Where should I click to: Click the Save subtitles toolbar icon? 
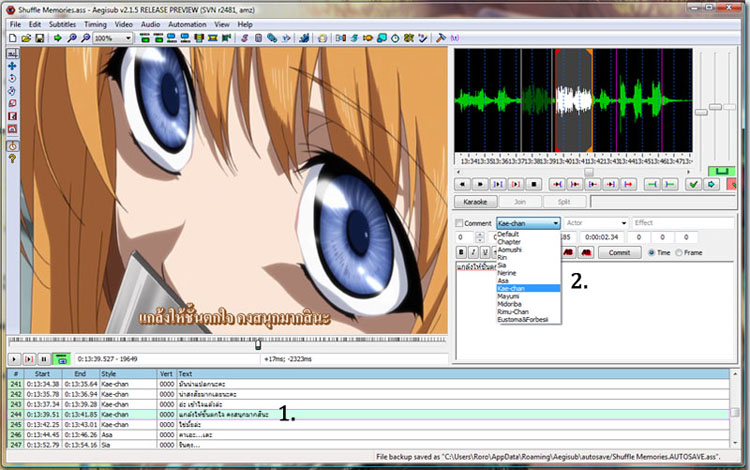pyautogui.click(x=38, y=38)
